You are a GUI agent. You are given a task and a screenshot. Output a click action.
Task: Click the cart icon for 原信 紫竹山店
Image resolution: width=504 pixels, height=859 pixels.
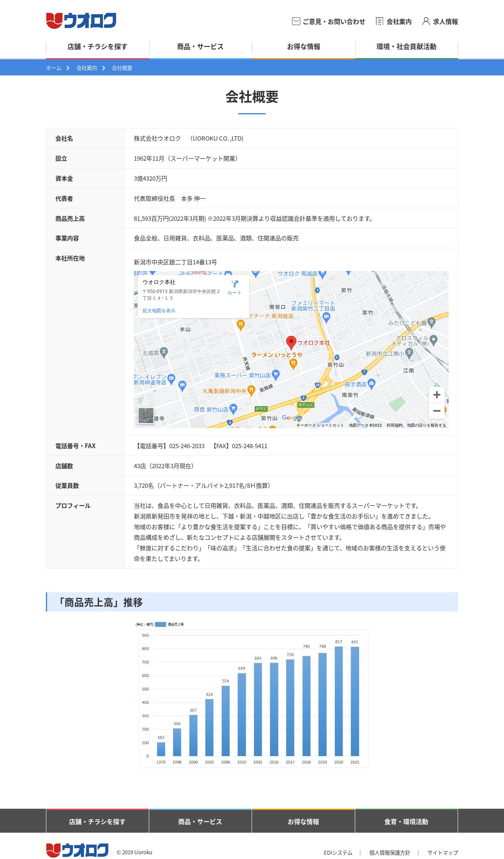tap(233, 409)
